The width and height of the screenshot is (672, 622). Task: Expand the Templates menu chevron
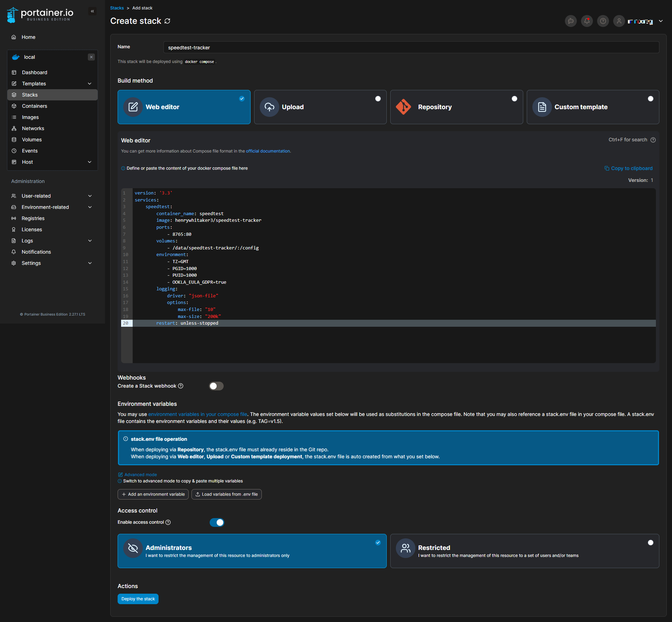(90, 84)
